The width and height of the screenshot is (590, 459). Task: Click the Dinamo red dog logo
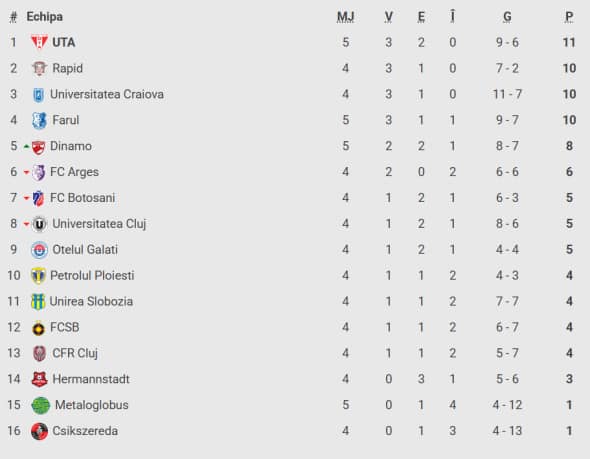[38, 146]
